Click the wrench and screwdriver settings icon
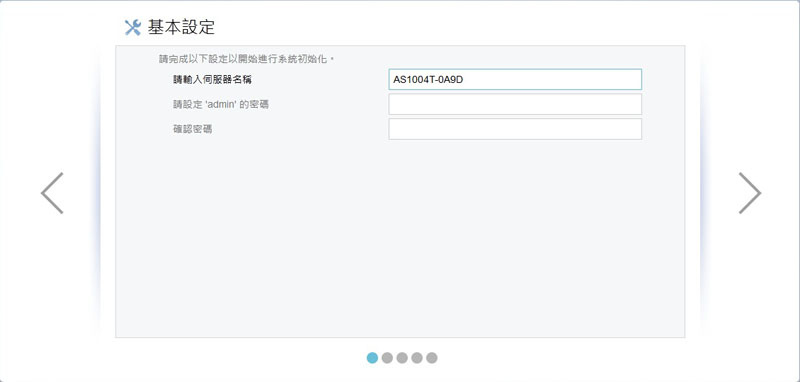 point(132,28)
